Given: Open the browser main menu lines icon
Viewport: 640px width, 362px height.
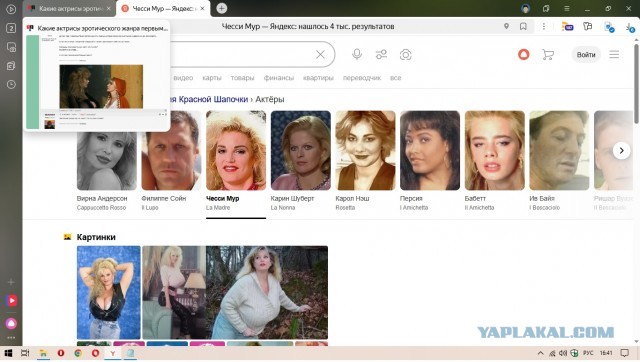Looking at the screenshot, I should click(x=567, y=8).
